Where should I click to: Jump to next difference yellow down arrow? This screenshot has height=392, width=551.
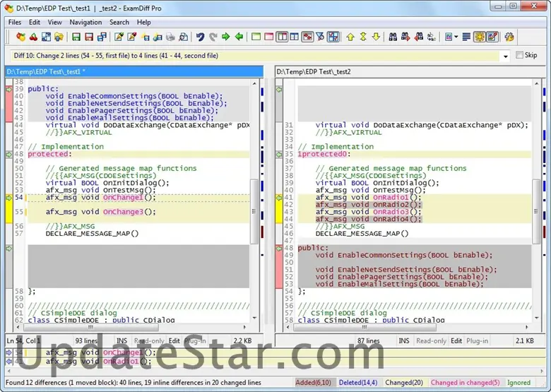[x=376, y=37]
